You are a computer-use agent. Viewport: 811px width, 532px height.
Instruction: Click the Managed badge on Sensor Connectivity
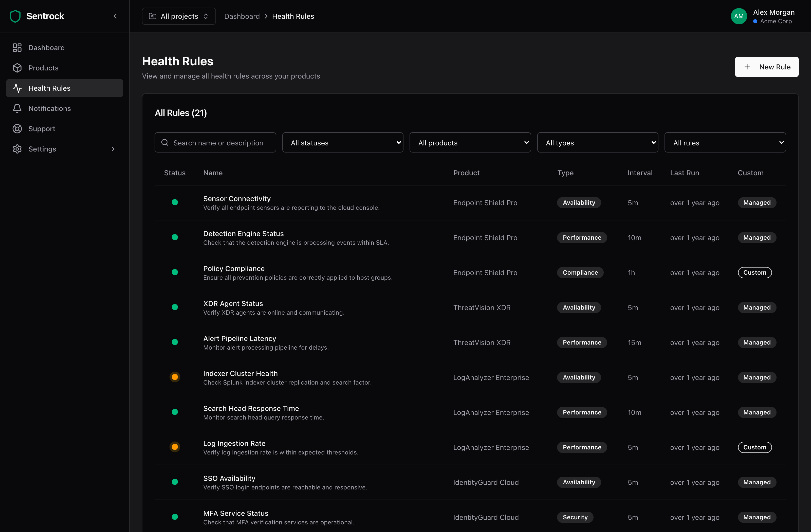pyautogui.click(x=757, y=203)
